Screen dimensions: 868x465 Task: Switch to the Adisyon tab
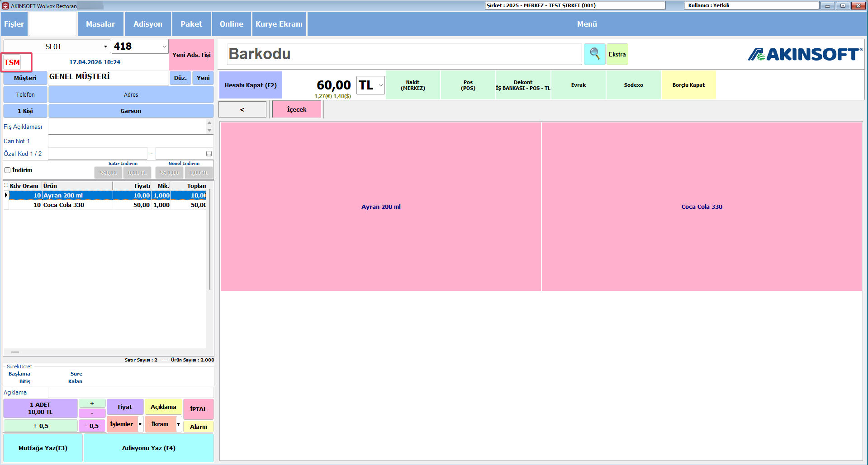point(148,24)
